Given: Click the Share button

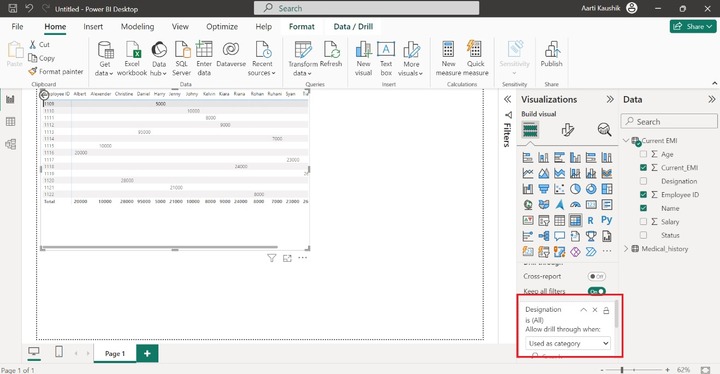Looking at the screenshot, I should pyautogui.click(x=693, y=27).
